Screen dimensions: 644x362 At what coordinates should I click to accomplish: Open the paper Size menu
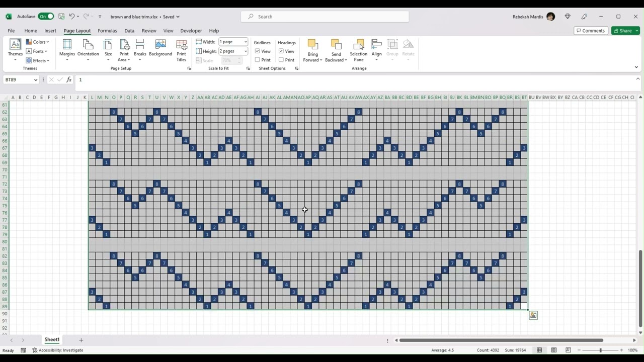108,50
